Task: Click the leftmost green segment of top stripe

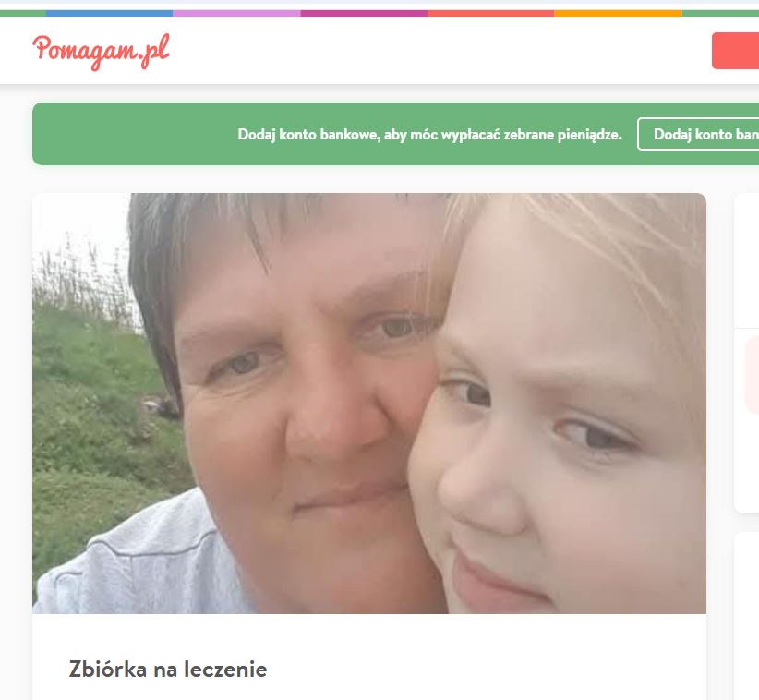Action: [x=23, y=13]
